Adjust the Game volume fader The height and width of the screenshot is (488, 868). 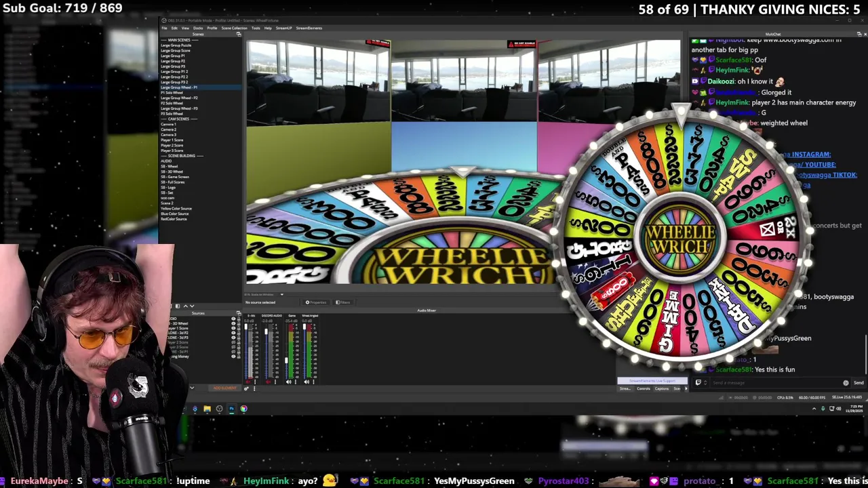point(286,361)
